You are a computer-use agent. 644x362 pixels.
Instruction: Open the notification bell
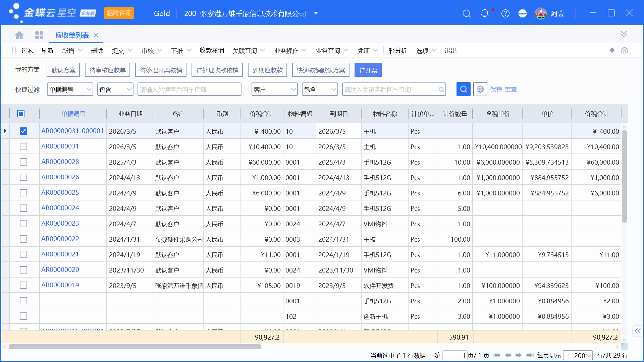(x=484, y=13)
